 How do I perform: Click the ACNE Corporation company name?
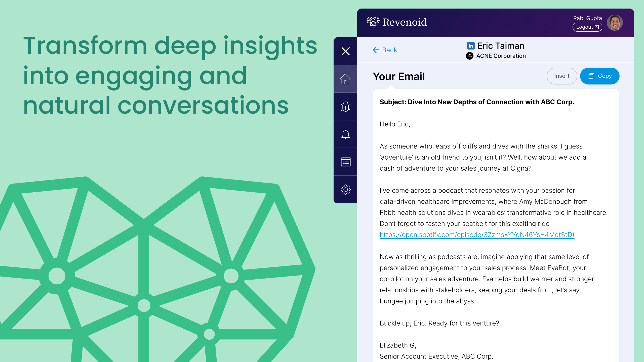[x=501, y=56]
